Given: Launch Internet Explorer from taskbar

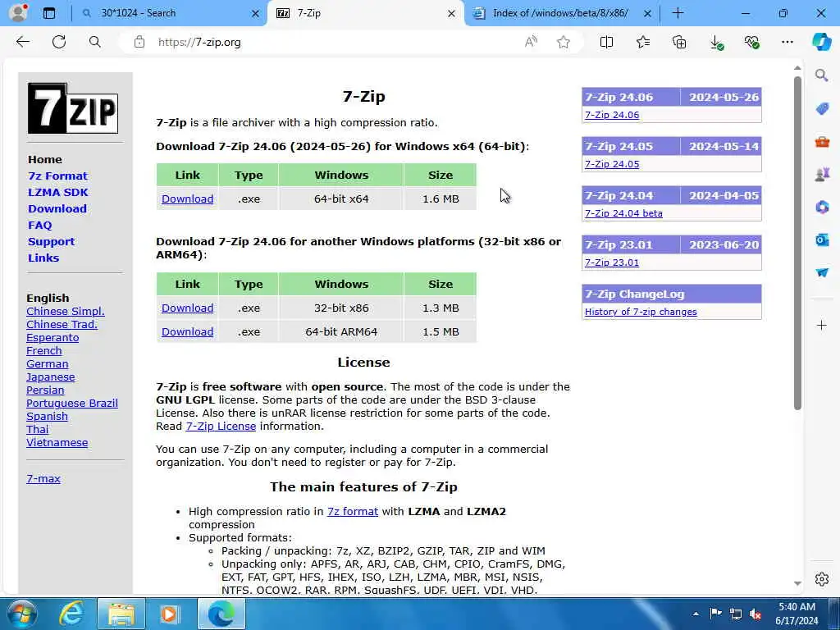Looking at the screenshot, I should tap(71, 614).
